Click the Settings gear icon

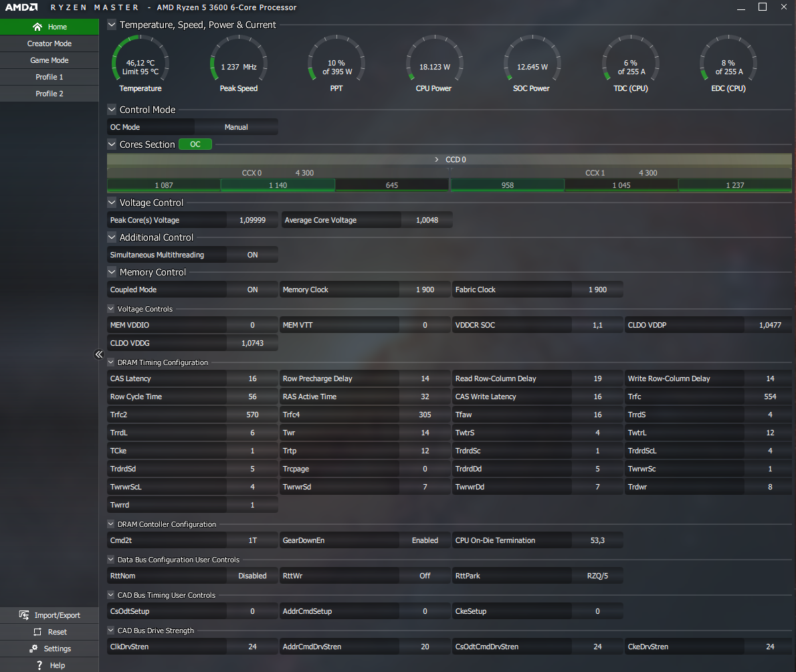click(33, 649)
